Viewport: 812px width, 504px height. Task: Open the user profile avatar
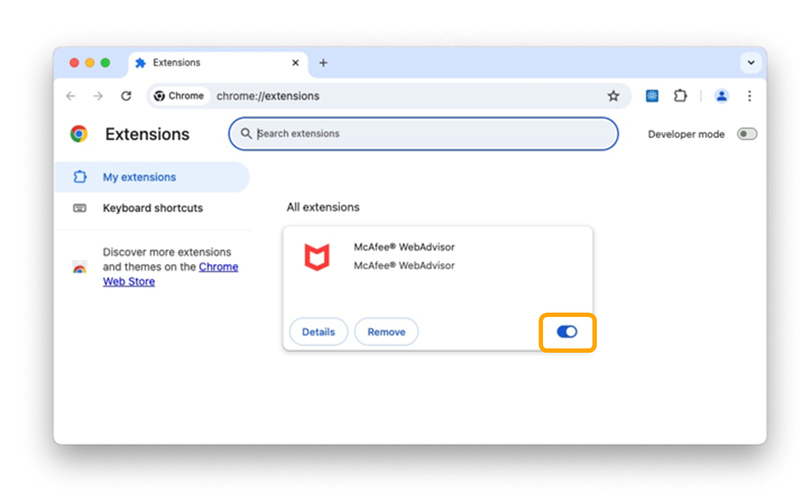pyautogui.click(x=722, y=96)
